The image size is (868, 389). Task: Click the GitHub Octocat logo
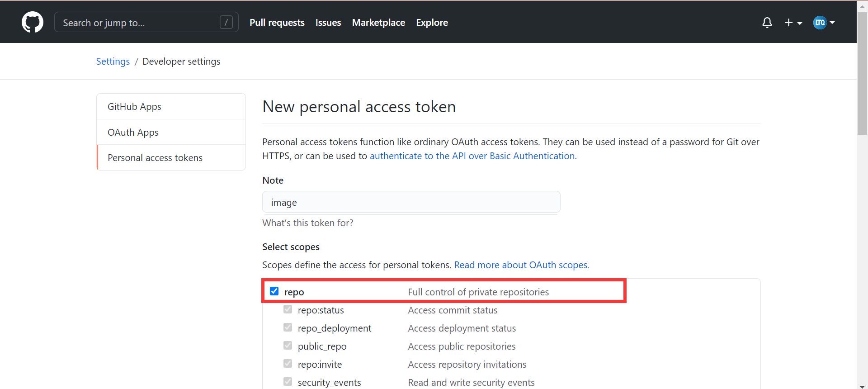pyautogui.click(x=33, y=22)
